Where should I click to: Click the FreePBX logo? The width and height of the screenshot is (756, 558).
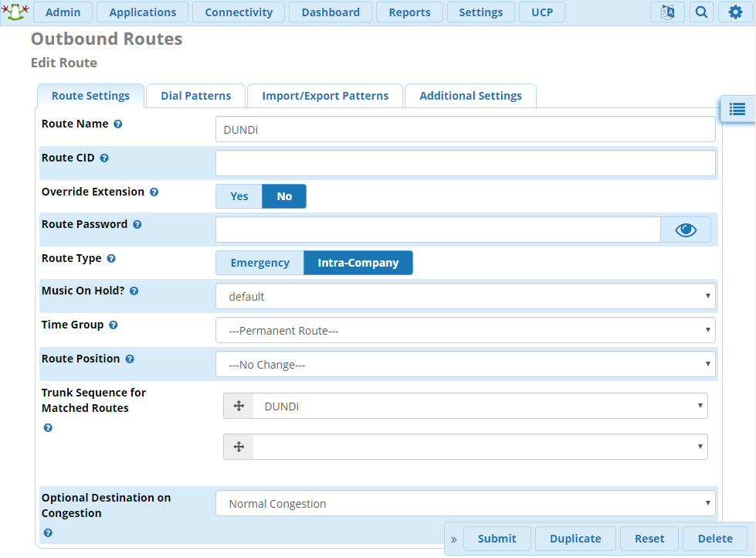click(15, 12)
